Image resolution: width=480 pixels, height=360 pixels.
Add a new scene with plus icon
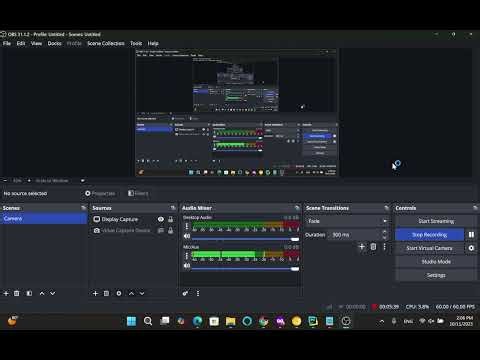point(6,293)
